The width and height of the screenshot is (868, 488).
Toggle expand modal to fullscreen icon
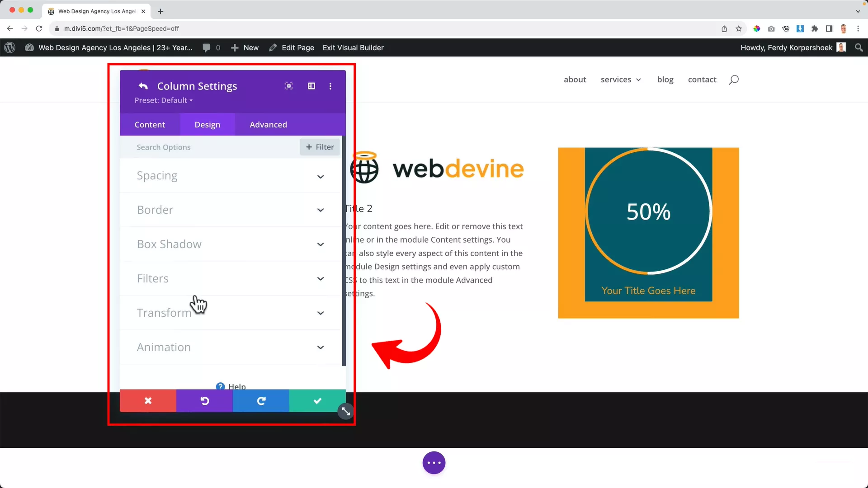click(x=289, y=86)
